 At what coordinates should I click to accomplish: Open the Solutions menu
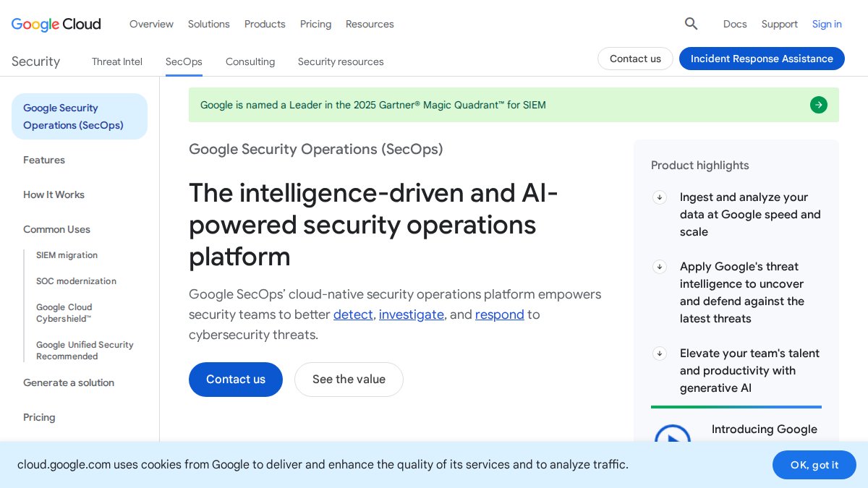(209, 24)
